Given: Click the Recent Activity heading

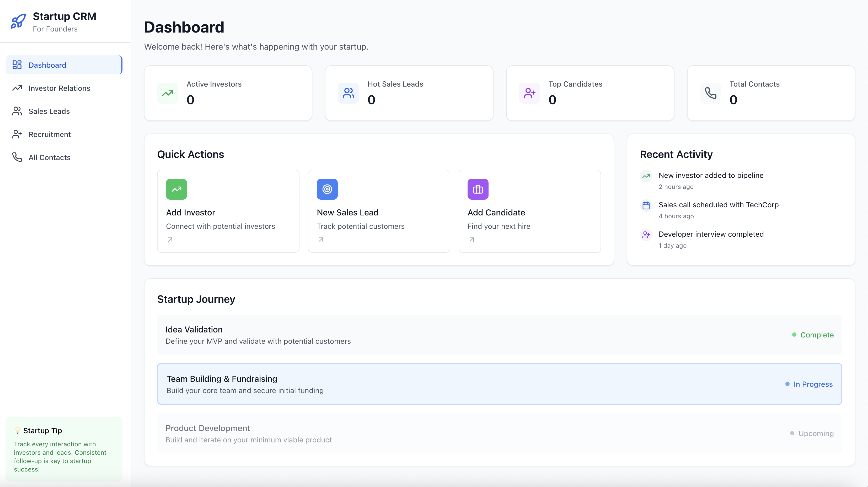Looking at the screenshot, I should (676, 154).
